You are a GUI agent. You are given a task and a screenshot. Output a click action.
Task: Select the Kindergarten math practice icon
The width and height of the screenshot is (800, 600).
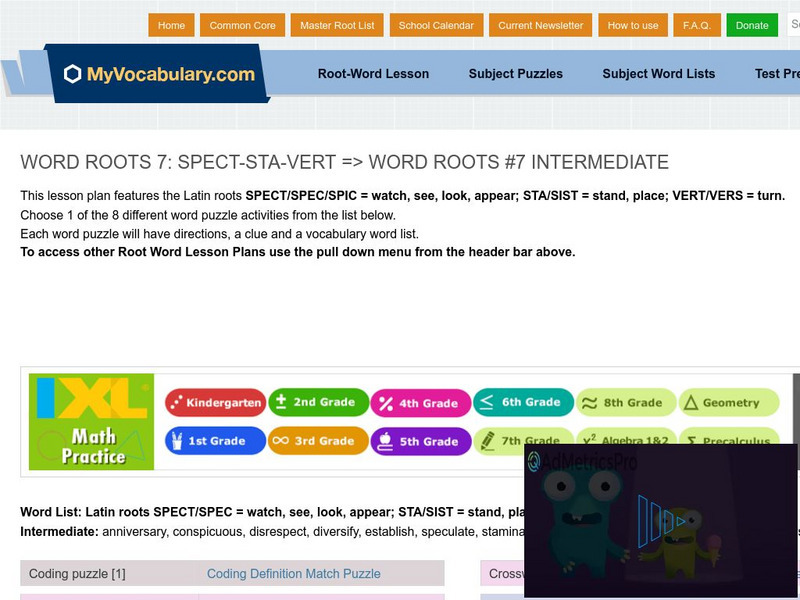178,401
